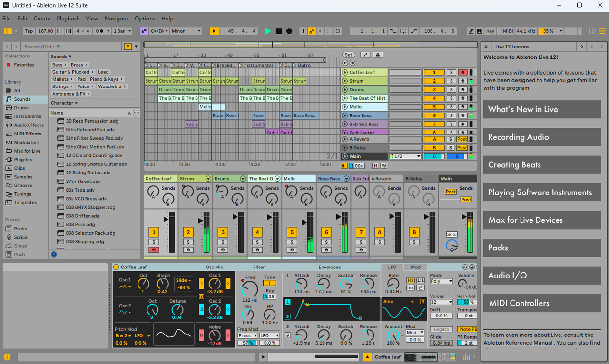Toggle the Coffee Leaf device on/off button
This screenshot has width=609, height=364.
[116, 267]
